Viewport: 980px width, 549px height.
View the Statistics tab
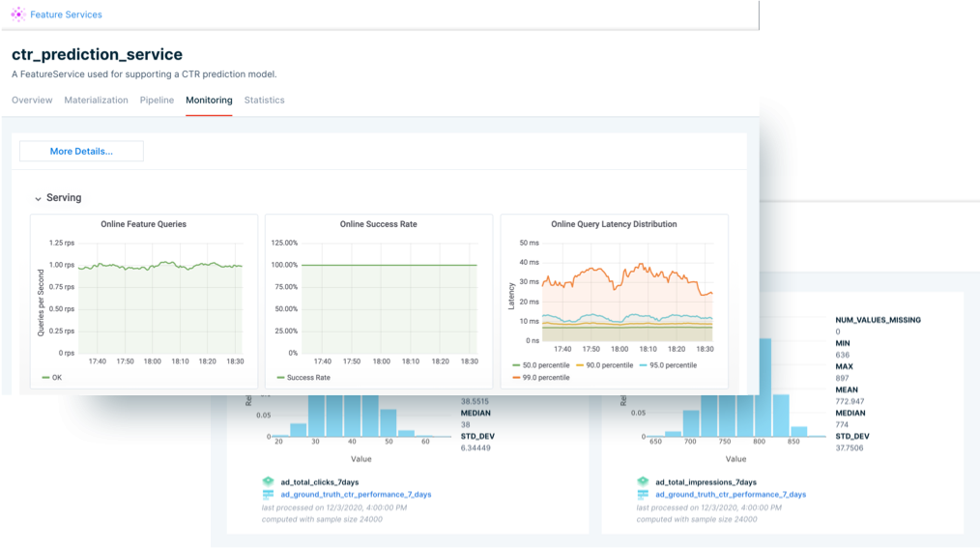[x=265, y=101]
